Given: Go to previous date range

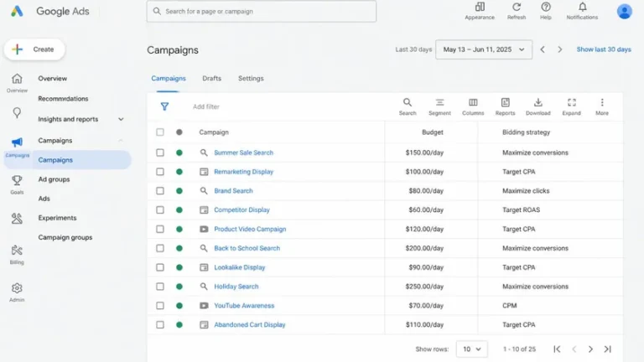Looking at the screenshot, I should point(543,49).
